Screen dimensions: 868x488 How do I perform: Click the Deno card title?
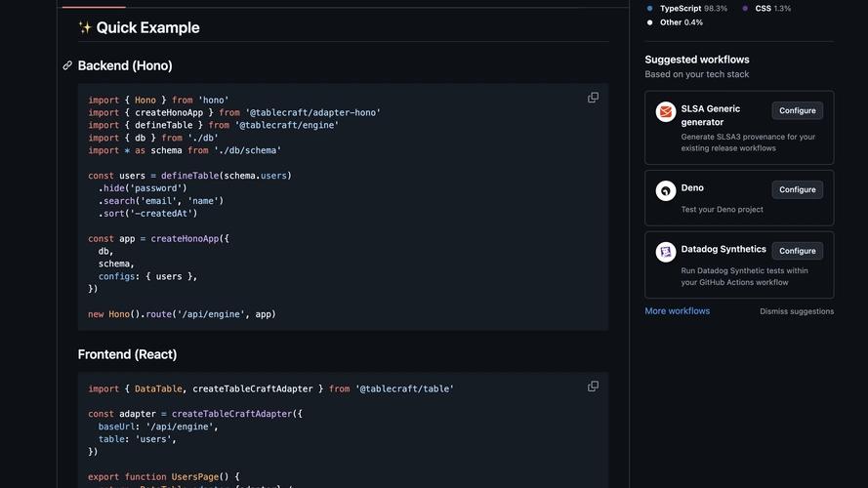point(692,187)
